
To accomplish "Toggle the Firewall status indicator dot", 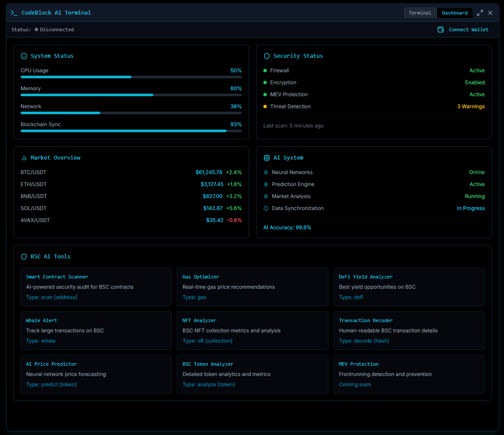I will click(x=265, y=71).
